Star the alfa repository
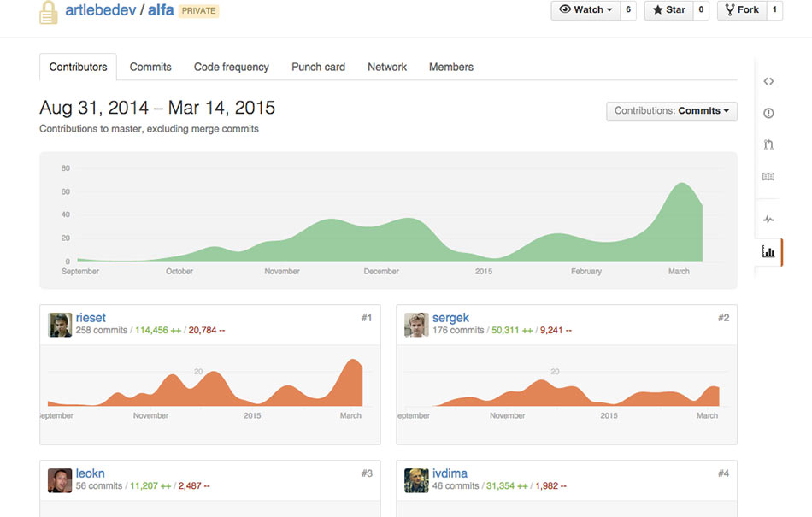 pos(668,10)
